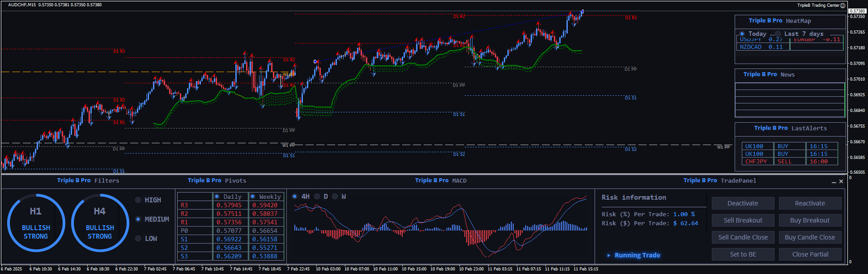This screenshot has height=274, width=868.
Task: Click the H1 bullish strong gauge
Action: pos(36,223)
